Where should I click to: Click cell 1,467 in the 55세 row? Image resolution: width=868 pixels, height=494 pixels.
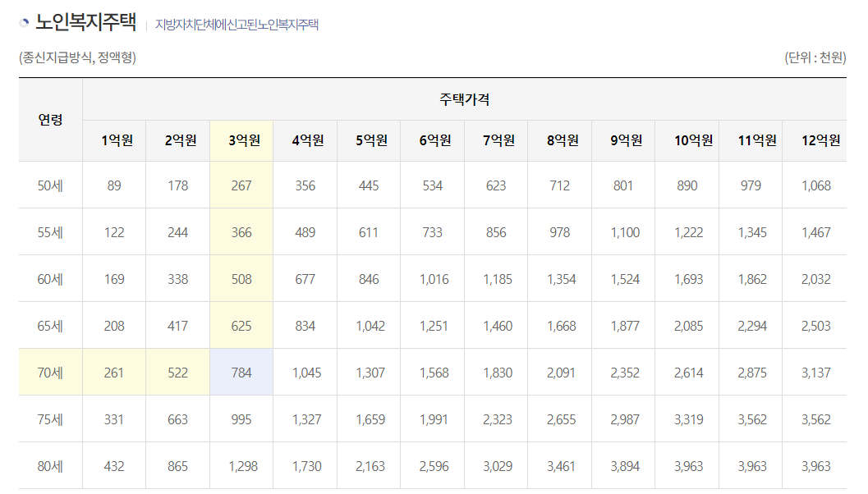815,232
